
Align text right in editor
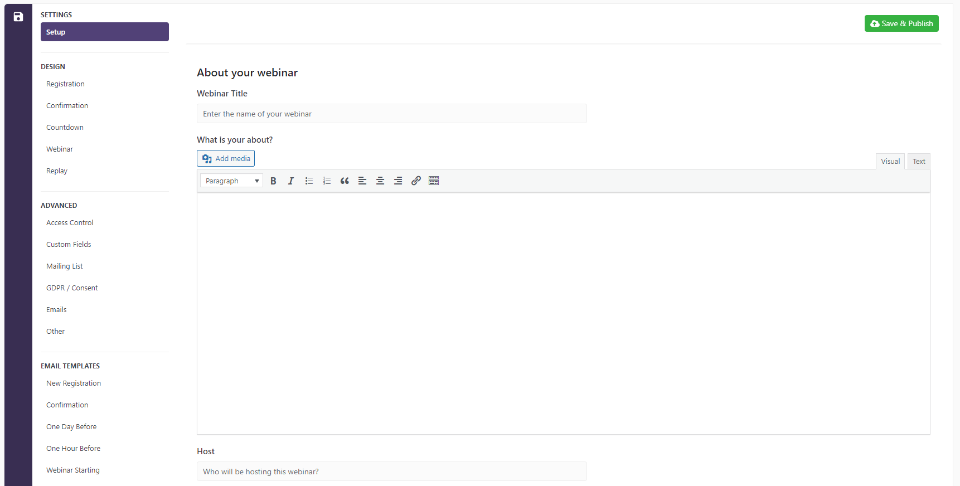point(398,181)
